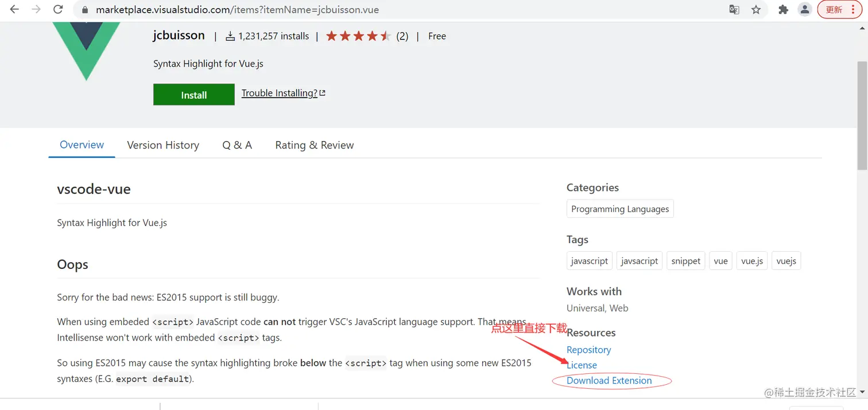Open the profile avatar icon
The height and width of the screenshot is (410, 868).
805,10
